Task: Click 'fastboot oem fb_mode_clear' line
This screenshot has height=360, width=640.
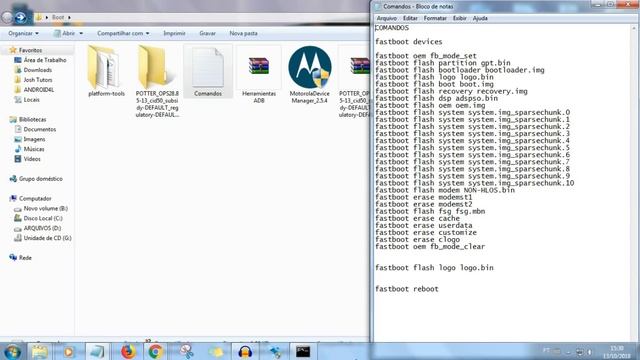Action: click(x=430, y=247)
